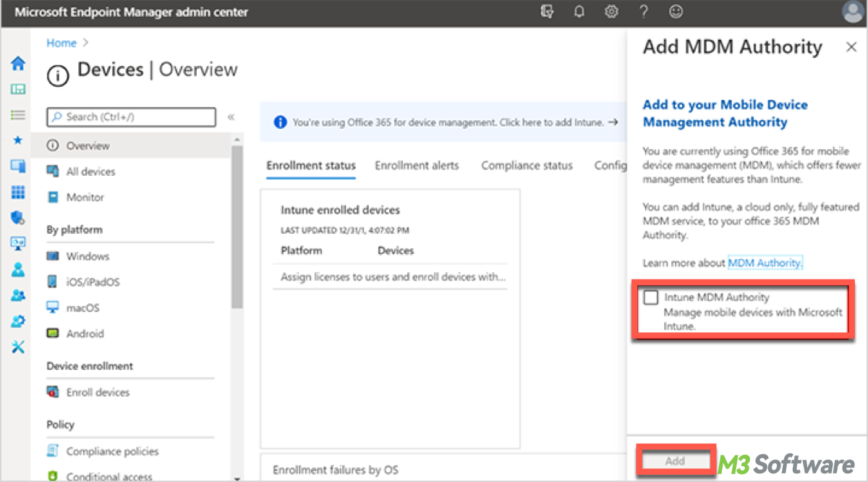The image size is (868, 482).
Task: Check the Intune MDM Authority checkbox
Action: click(651, 297)
